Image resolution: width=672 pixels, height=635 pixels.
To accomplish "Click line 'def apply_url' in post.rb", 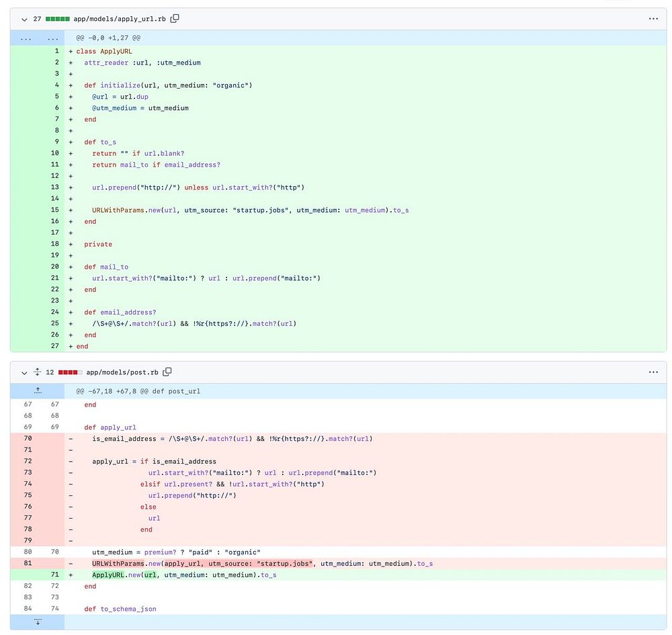I will (110, 427).
